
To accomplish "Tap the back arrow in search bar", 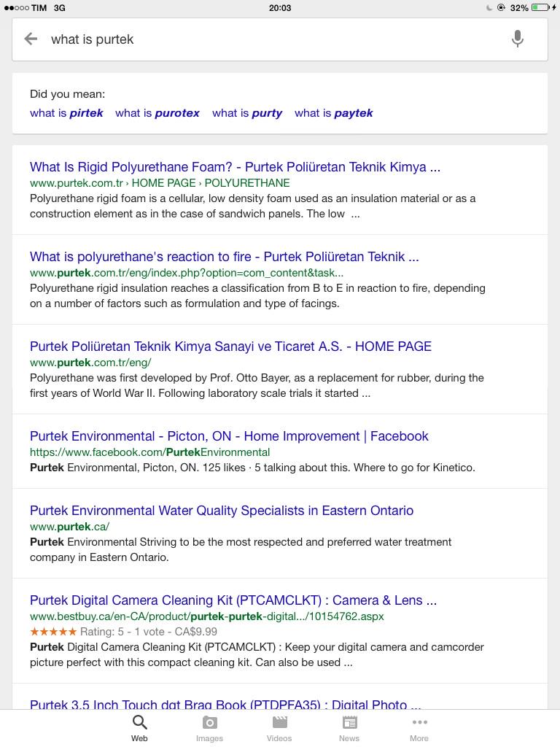I will pyautogui.click(x=31, y=39).
